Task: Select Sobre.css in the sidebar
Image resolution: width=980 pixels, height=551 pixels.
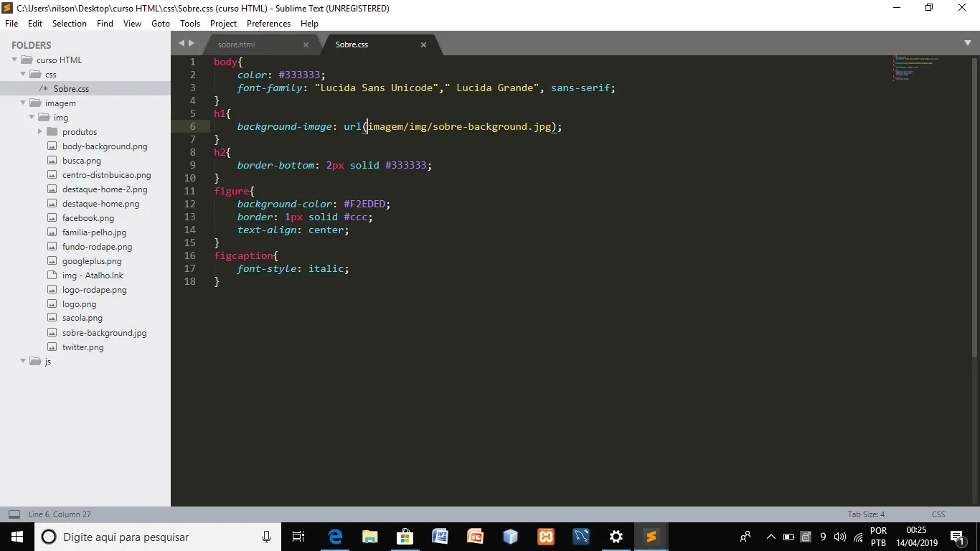Action: (x=71, y=89)
